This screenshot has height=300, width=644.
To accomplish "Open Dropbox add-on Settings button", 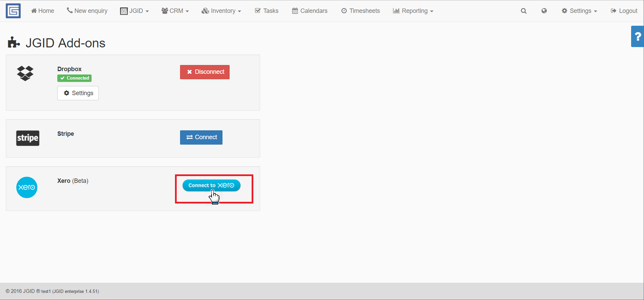I will pos(78,93).
